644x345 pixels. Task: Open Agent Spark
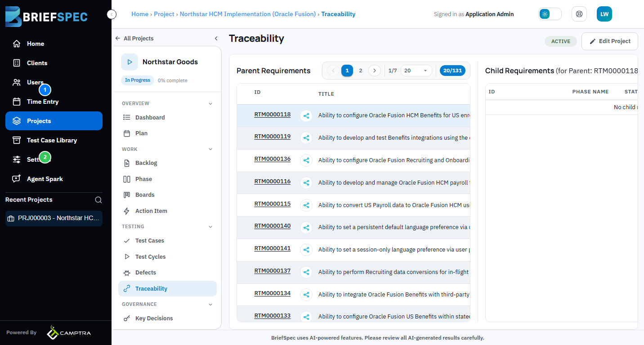tap(54, 179)
